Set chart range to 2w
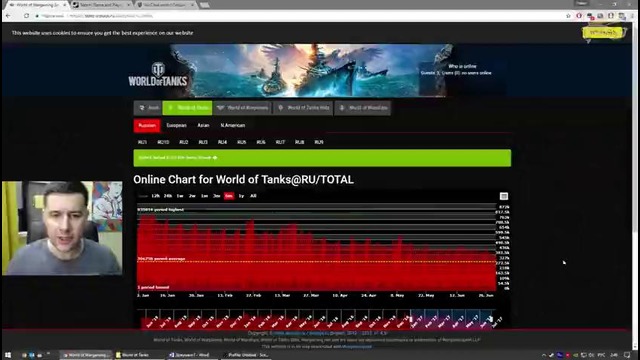This screenshot has width=640, height=360. (192, 196)
